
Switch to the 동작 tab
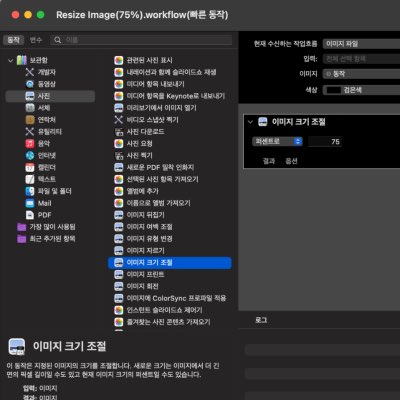point(13,40)
